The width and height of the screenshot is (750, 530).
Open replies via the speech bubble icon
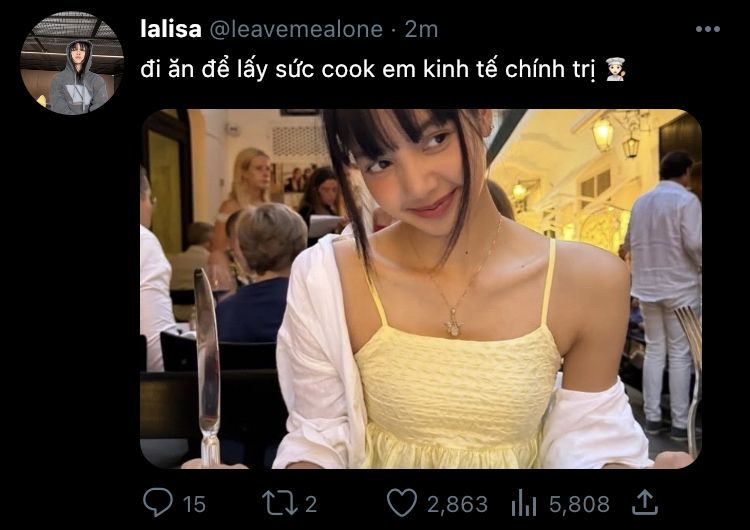(158, 503)
